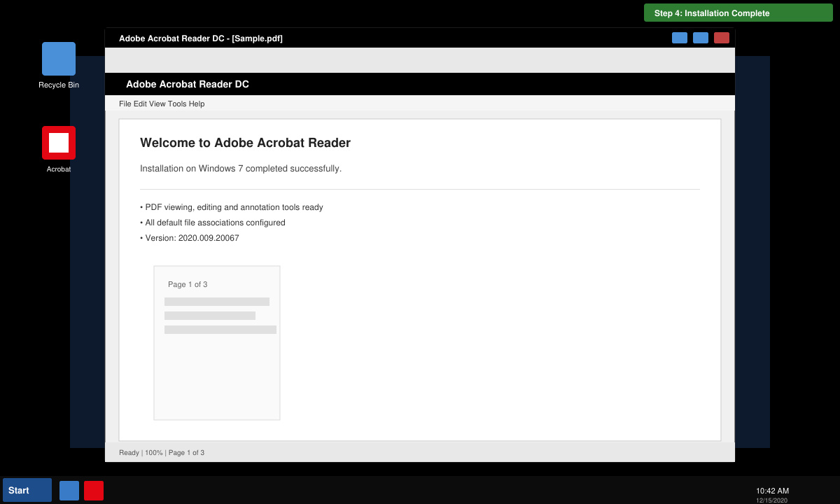Maximize the Acrobat Reader window
The width and height of the screenshot is (840, 504).
(701, 38)
